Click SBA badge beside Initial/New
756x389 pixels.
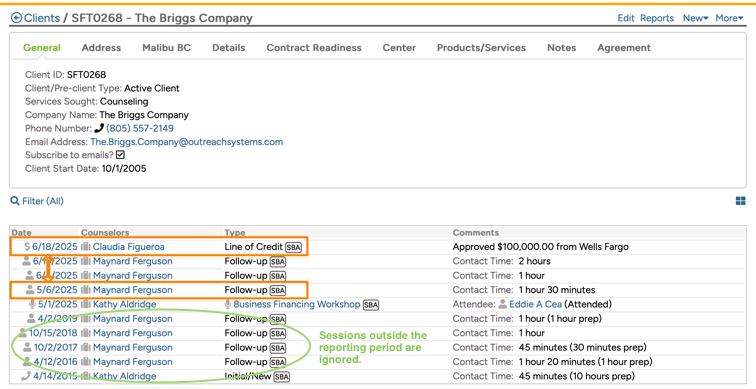pos(282,376)
